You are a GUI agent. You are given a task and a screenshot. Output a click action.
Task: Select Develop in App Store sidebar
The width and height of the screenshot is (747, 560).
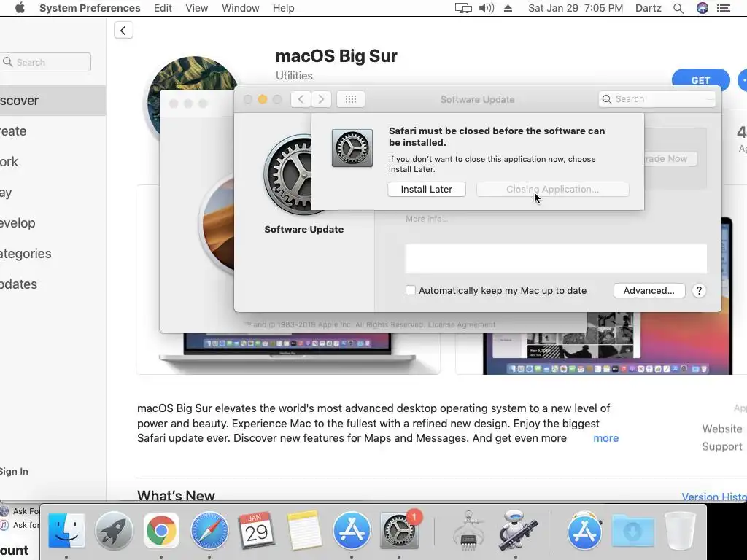coord(53,223)
